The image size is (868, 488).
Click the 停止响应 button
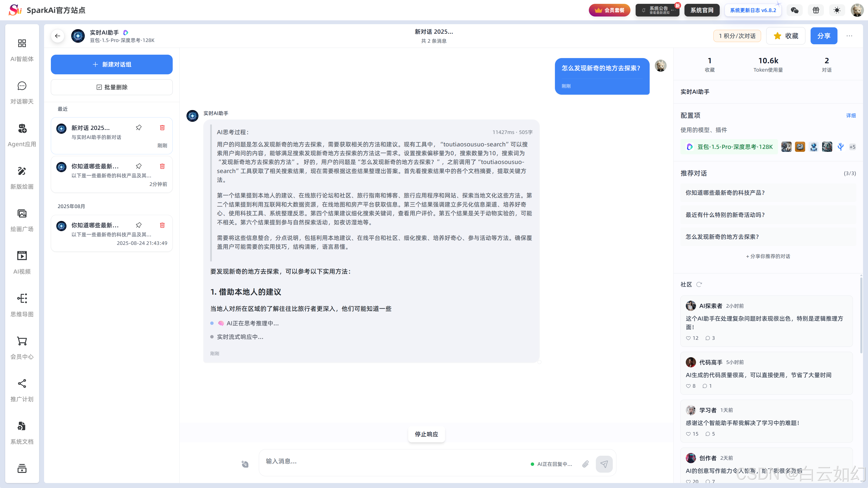click(426, 434)
